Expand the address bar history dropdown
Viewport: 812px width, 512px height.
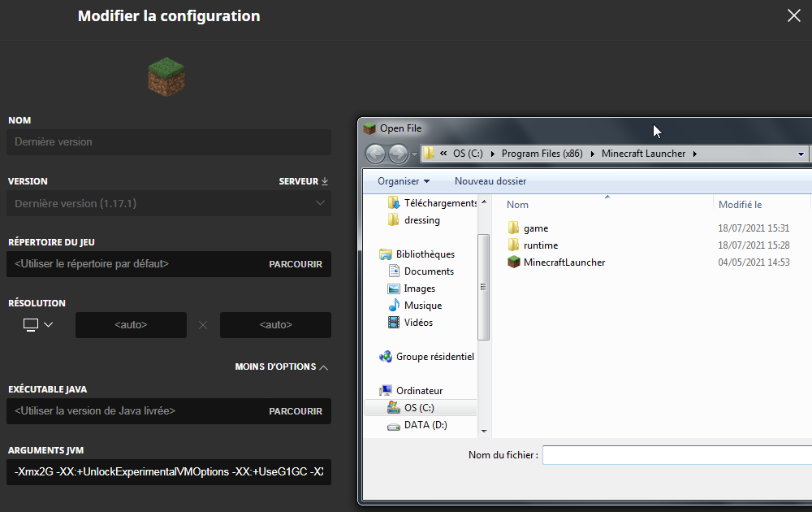[801, 154]
